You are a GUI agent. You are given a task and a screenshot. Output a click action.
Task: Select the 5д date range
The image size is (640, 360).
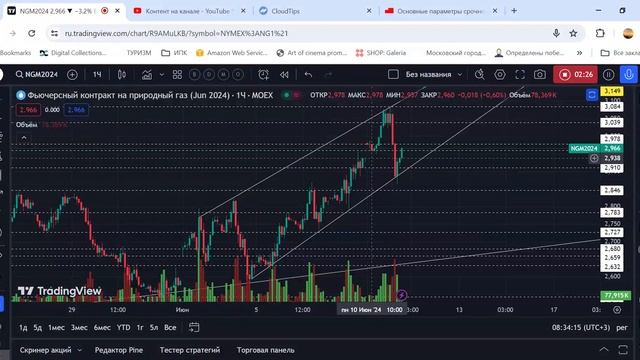pyautogui.click(x=38, y=327)
